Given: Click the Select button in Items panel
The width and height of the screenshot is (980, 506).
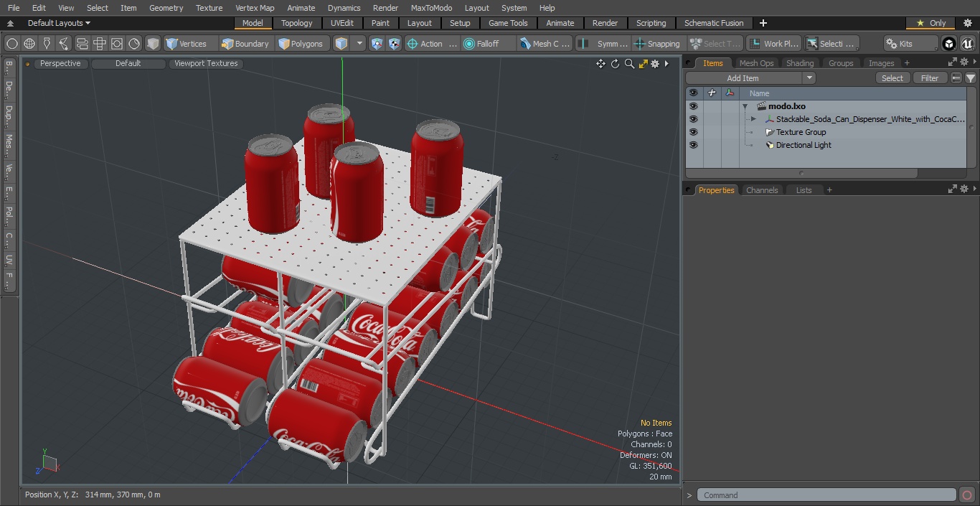Looking at the screenshot, I should point(892,78).
